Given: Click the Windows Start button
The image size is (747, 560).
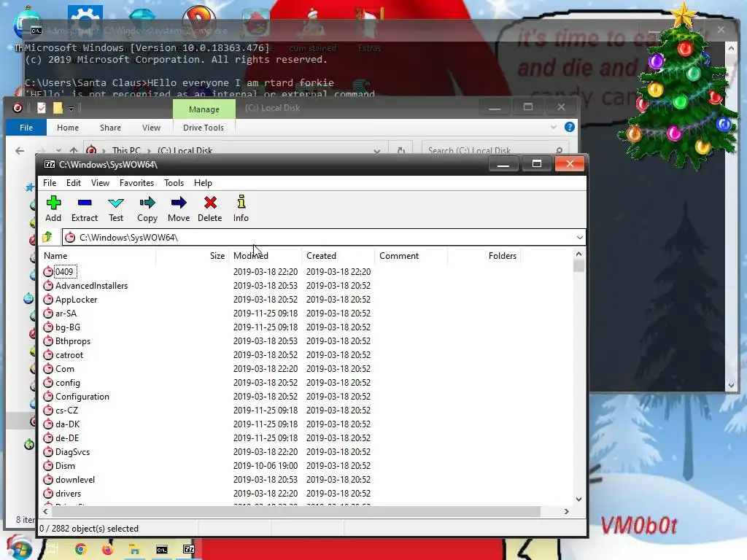Looking at the screenshot, I should click(x=19, y=548).
